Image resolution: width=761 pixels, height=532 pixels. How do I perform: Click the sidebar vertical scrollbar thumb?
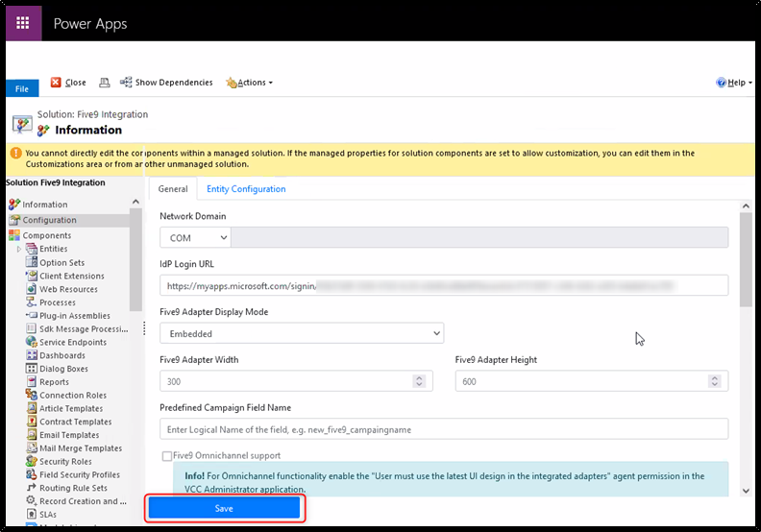[135, 260]
